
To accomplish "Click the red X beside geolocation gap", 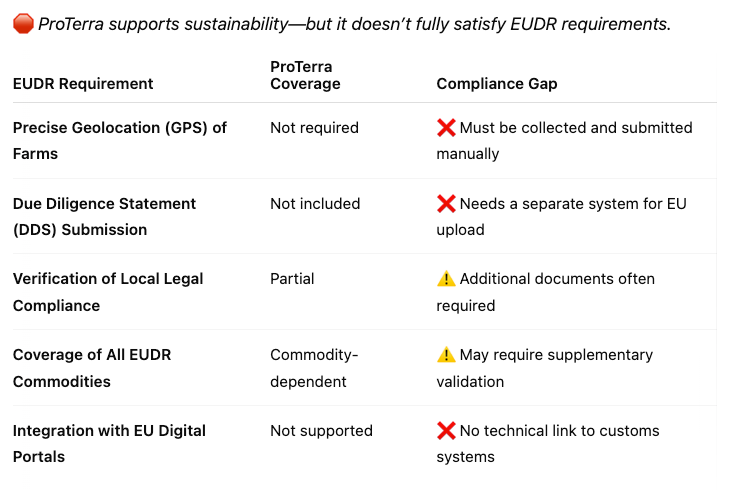I will pyautogui.click(x=446, y=127).
